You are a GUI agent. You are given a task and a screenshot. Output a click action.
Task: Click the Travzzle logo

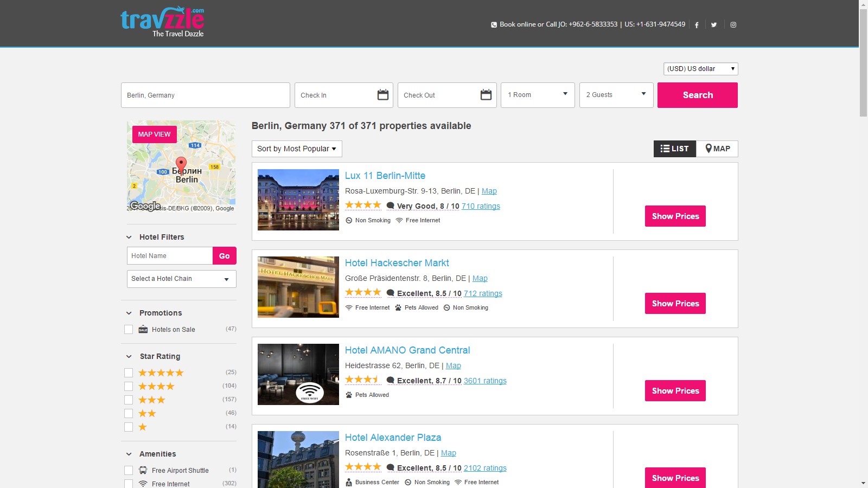coord(162,22)
